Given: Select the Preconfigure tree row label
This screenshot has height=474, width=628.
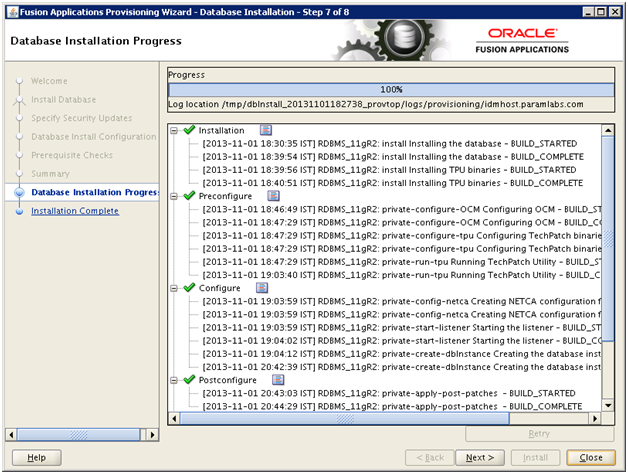Looking at the screenshot, I should tap(225, 196).
